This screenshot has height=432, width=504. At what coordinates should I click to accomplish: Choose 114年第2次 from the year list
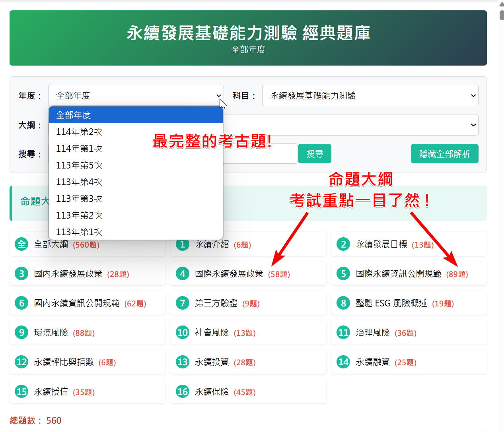(x=136, y=132)
